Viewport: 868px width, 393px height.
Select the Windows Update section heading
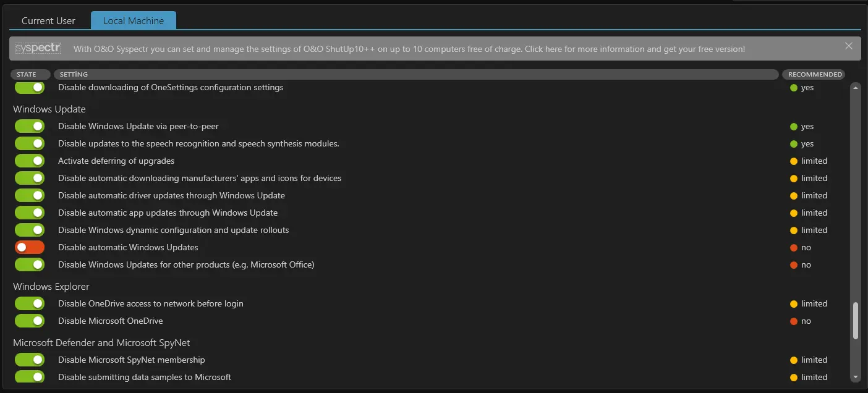(x=49, y=109)
